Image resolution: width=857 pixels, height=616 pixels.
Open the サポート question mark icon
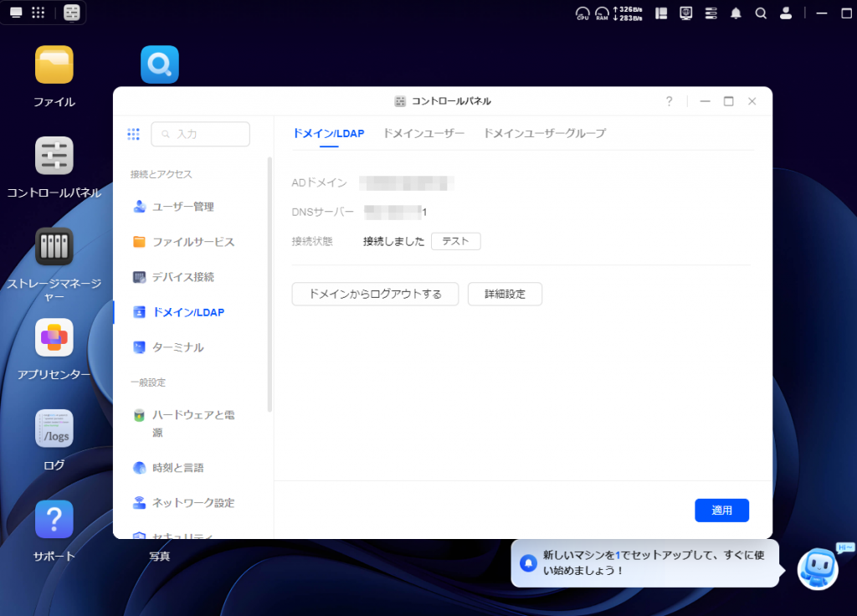point(54,520)
